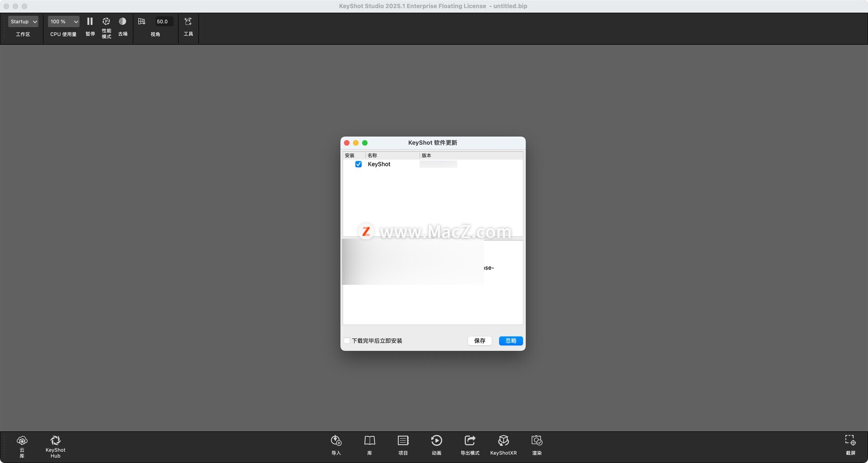868x463 pixels.
Task: Open the Cloud Library icon
Action: [22, 440]
